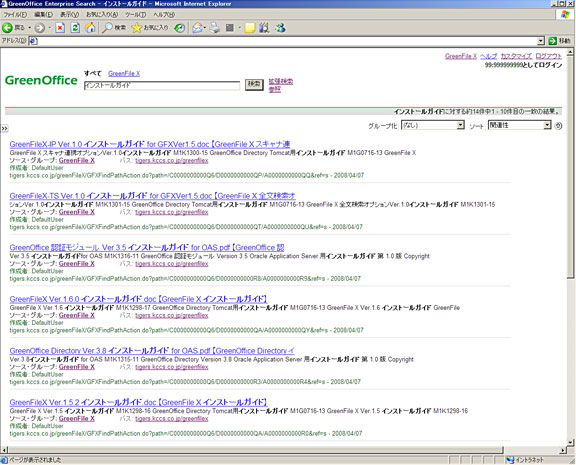Expand the Back button history dropdown arrow
Screen dimensions: 576x465
click(x=30, y=28)
